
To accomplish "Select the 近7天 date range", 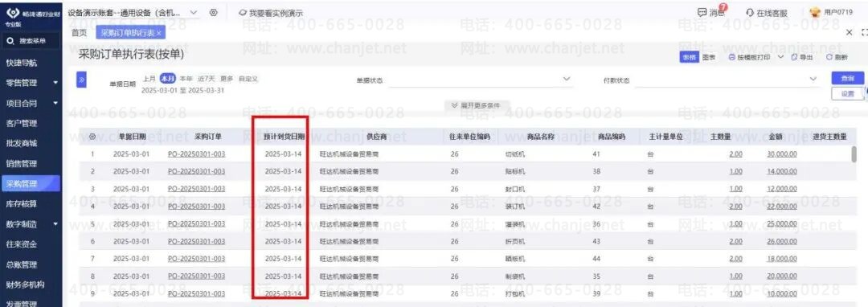I will 207,79.
